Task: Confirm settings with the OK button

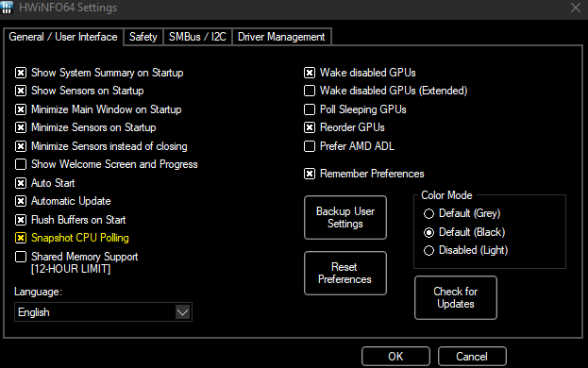Action: pyautogui.click(x=396, y=357)
